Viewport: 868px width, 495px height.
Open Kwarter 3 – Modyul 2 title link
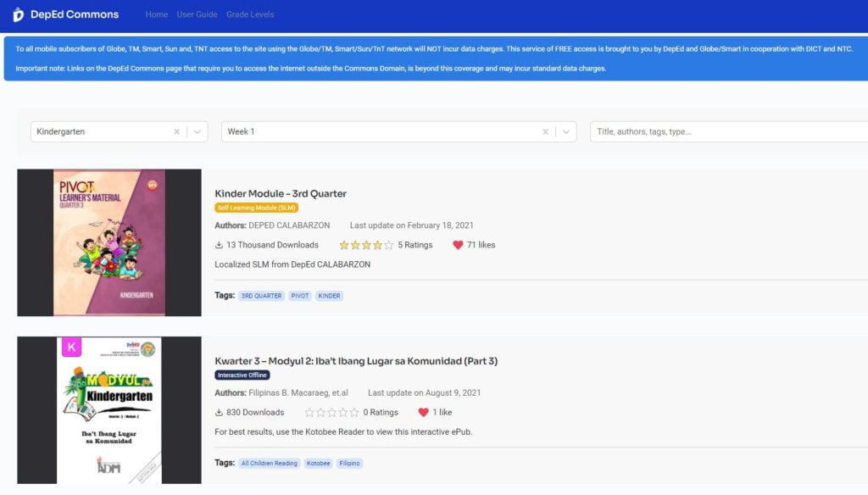(356, 361)
